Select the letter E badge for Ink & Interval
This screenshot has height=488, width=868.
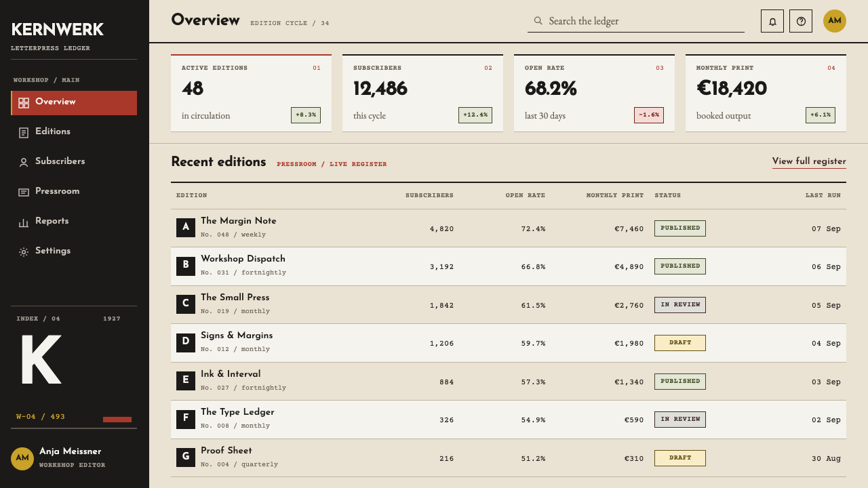(186, 381)
